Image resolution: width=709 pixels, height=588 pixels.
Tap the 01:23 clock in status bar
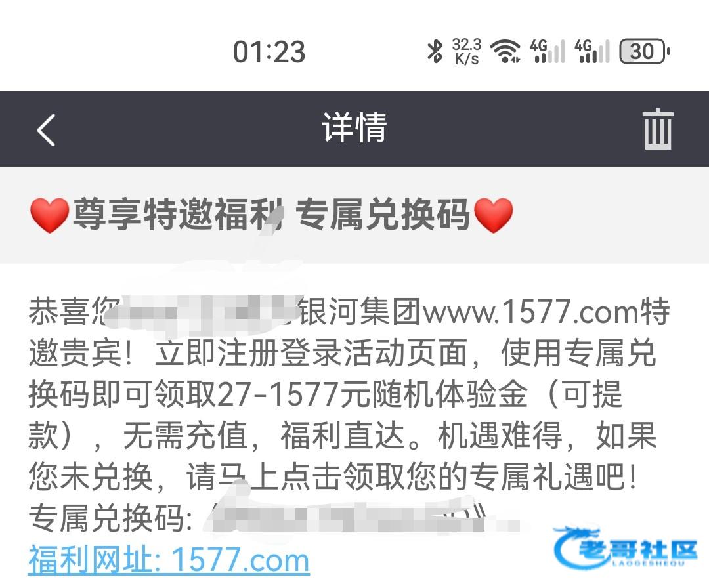pyautogui.click(x=269, y=52)
